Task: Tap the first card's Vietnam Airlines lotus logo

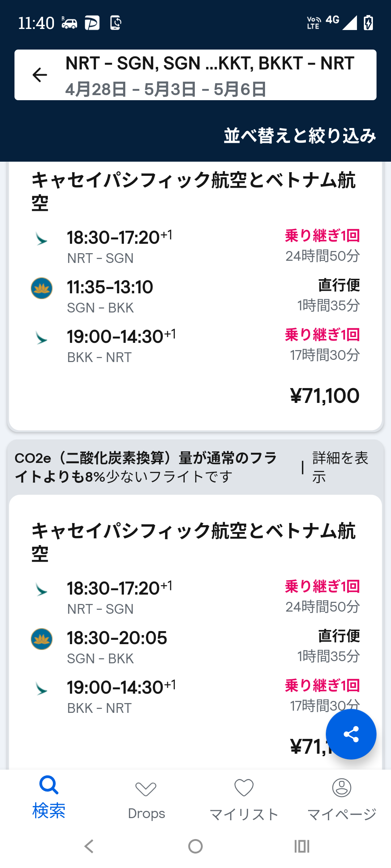Action: 42,288
